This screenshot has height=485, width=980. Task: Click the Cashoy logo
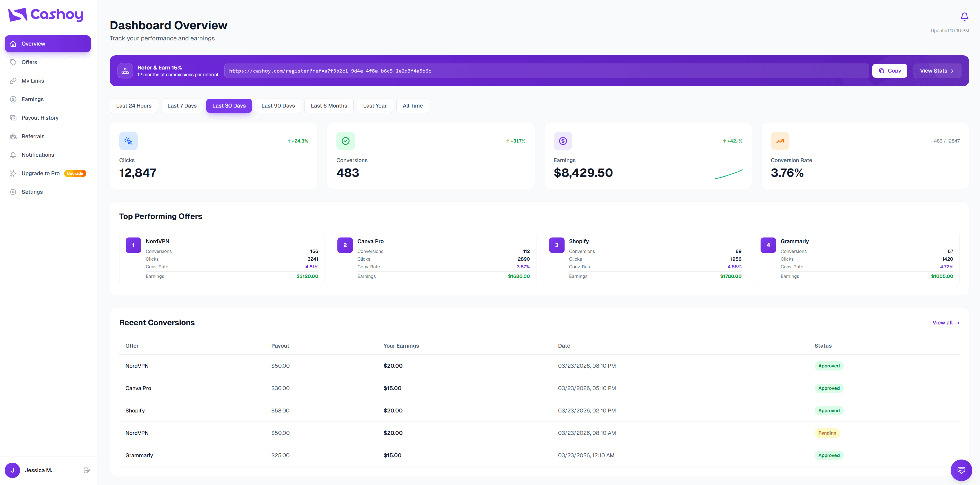[46, 15]
